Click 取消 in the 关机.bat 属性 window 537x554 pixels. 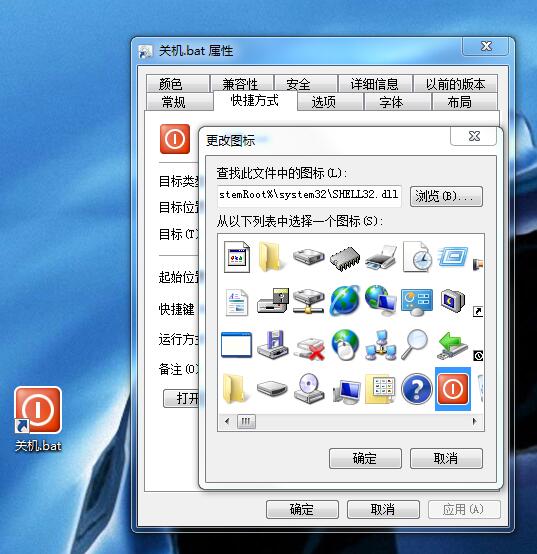pyautogui.click(x=383, y=509)
